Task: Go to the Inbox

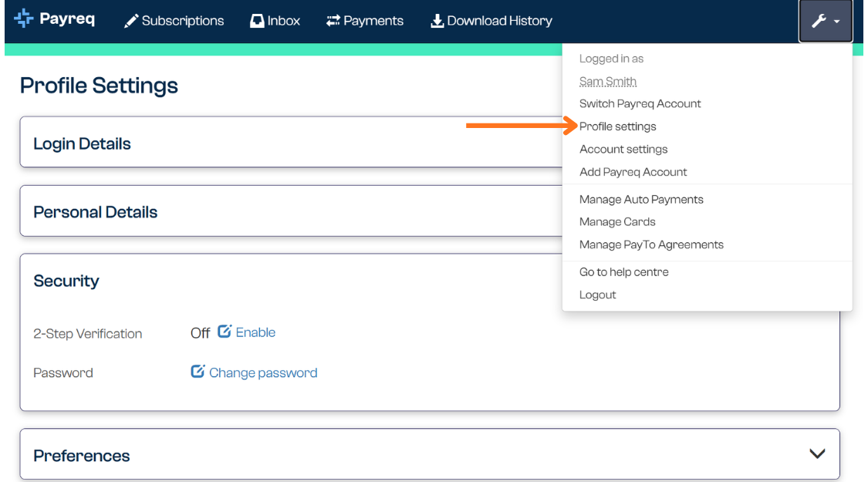Action: pyautogui.click(x=275, y=21)
